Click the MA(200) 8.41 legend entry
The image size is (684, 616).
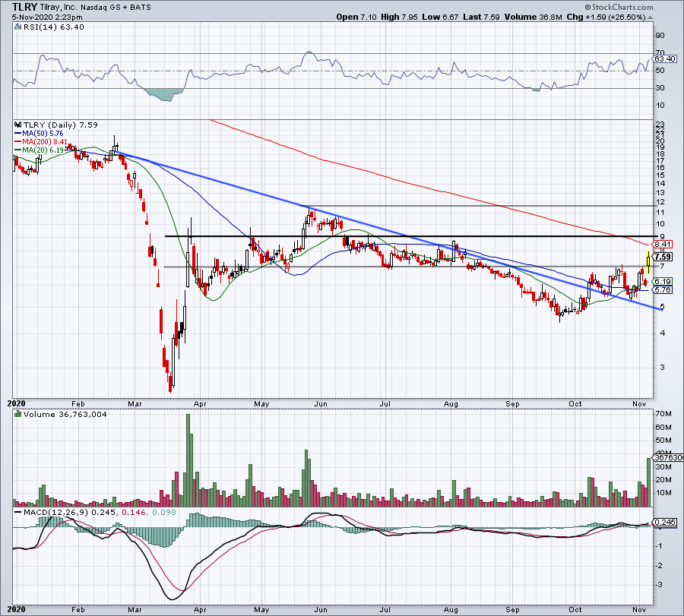pyautogui.click(x=42, y=142)
